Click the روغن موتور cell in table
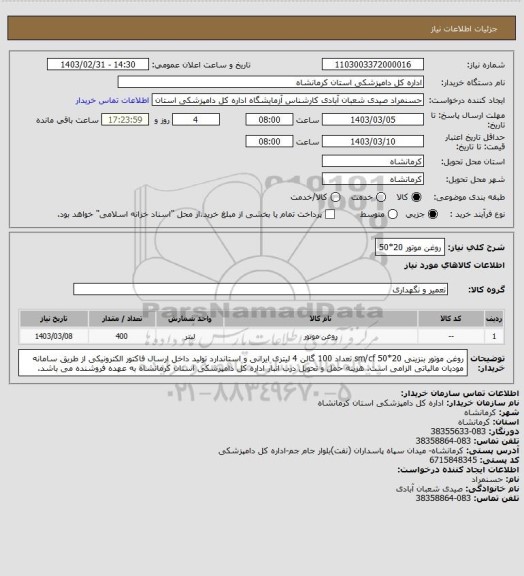The width and height of the screenshot is (524, 576). (x=320, y=336)
